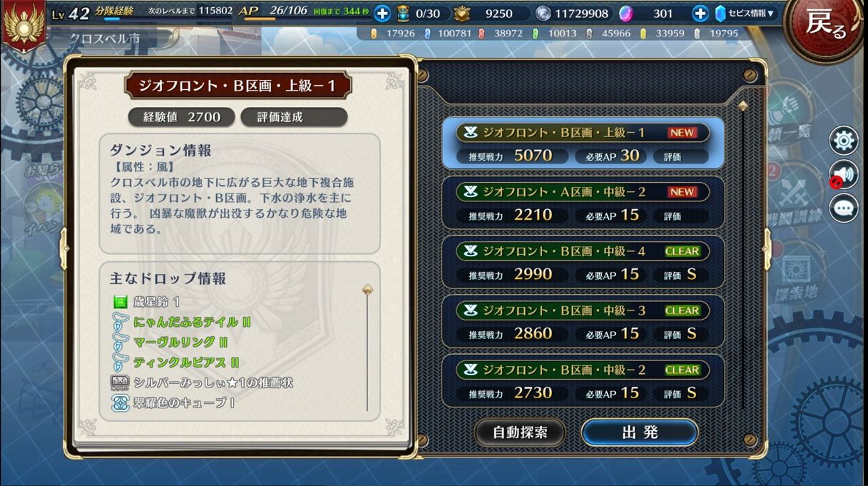Click the 出発 depart button
868x486 pixels.
(x=640, y=432)
